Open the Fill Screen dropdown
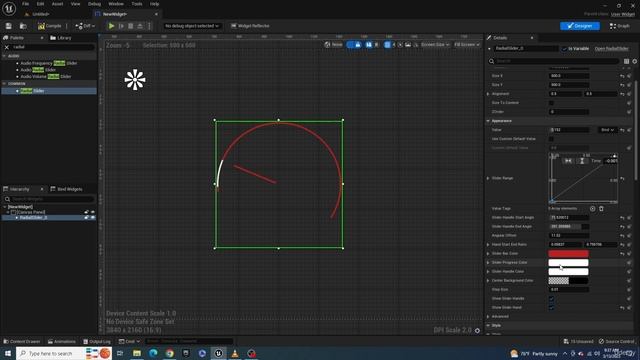 467,44
